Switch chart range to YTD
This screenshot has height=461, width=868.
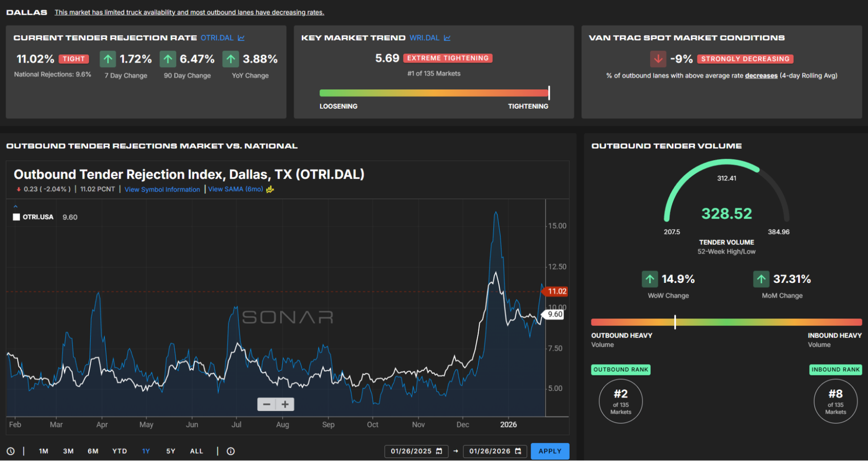[x=119, y=451]
